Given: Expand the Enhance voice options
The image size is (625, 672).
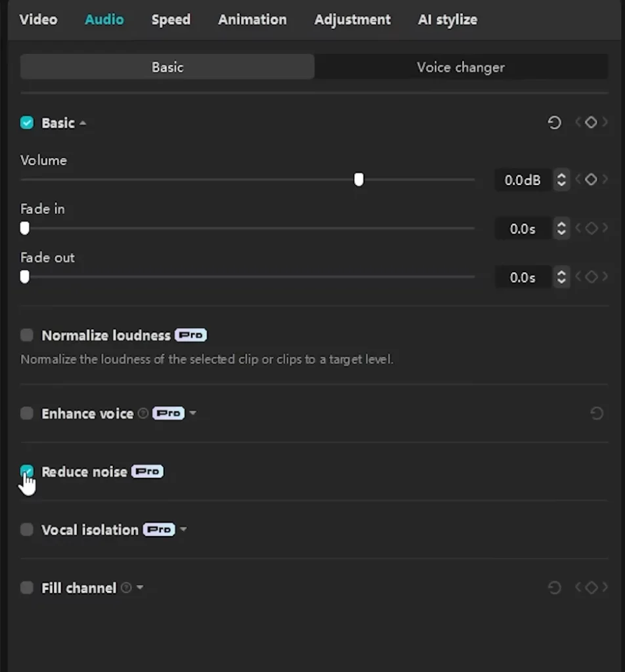Looking at the screenshot, I should pyautogui.click(x=192, y=413).
